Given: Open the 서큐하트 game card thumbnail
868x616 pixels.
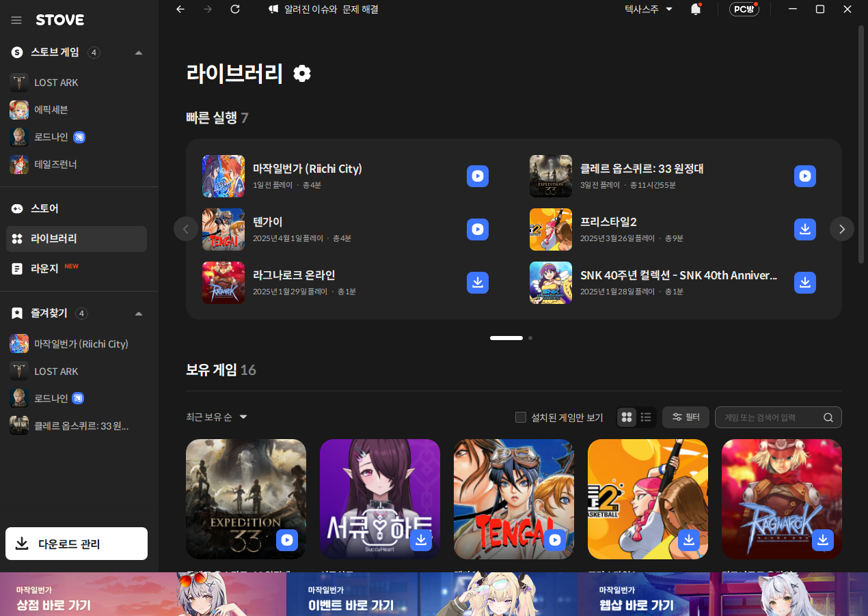Looking at the screenshot, I should coord(380,499).
